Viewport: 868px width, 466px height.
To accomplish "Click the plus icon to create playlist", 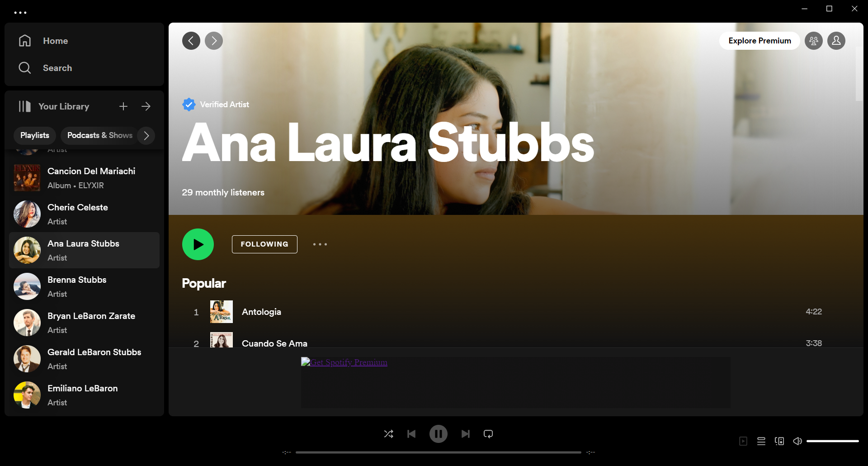I will point(123,106).
